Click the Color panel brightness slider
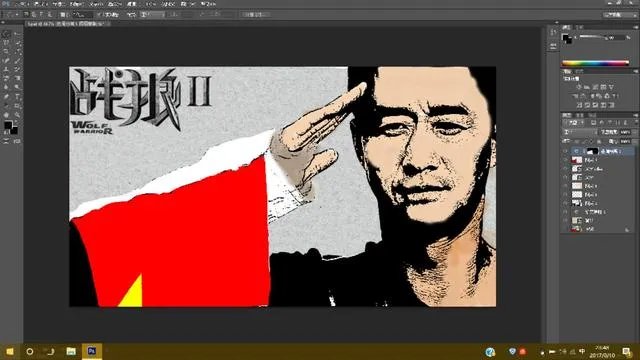This screenshot has width=640, height=360. click(593, 36)
